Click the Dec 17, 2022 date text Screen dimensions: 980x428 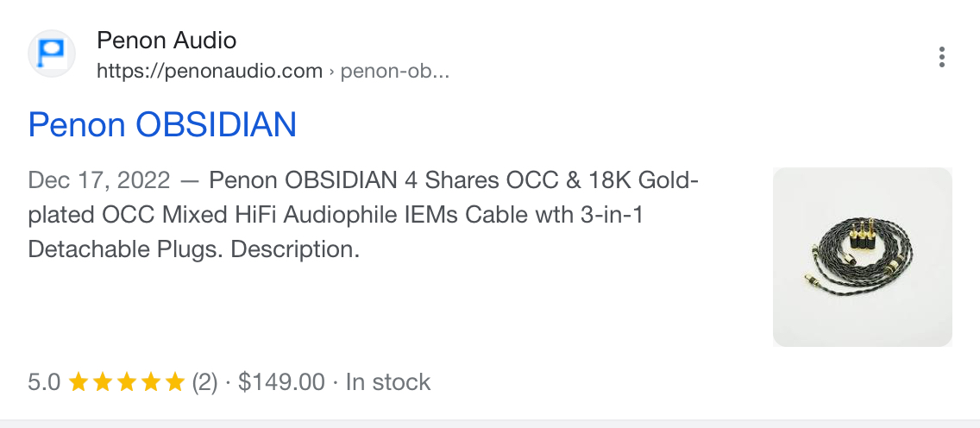[x=98, y=181]
